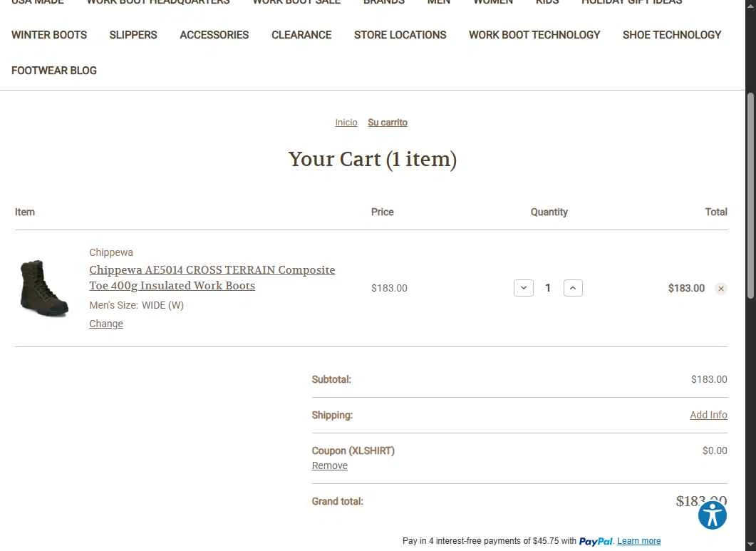Open the Slippers menu item
This screenshot has height=551, width=756.
(133, 35)
